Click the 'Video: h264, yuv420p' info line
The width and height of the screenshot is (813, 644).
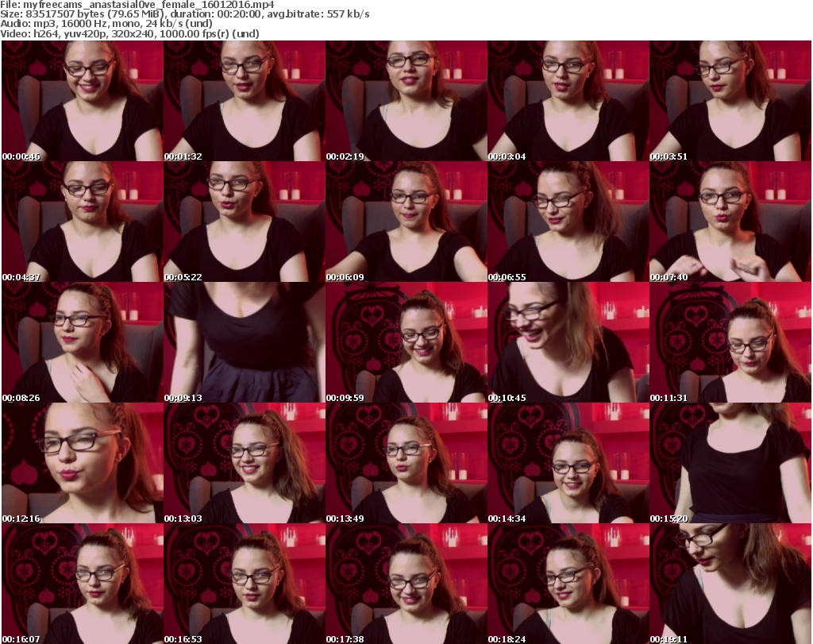point(129,33)
